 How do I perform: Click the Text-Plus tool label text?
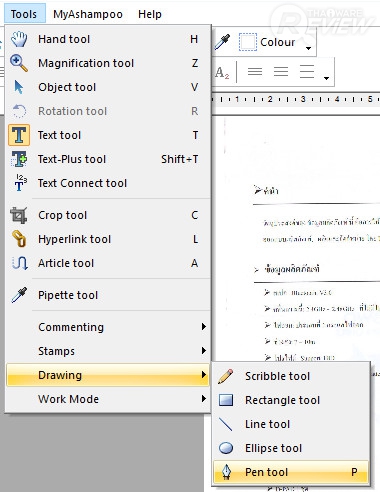(x=72, y=159)
